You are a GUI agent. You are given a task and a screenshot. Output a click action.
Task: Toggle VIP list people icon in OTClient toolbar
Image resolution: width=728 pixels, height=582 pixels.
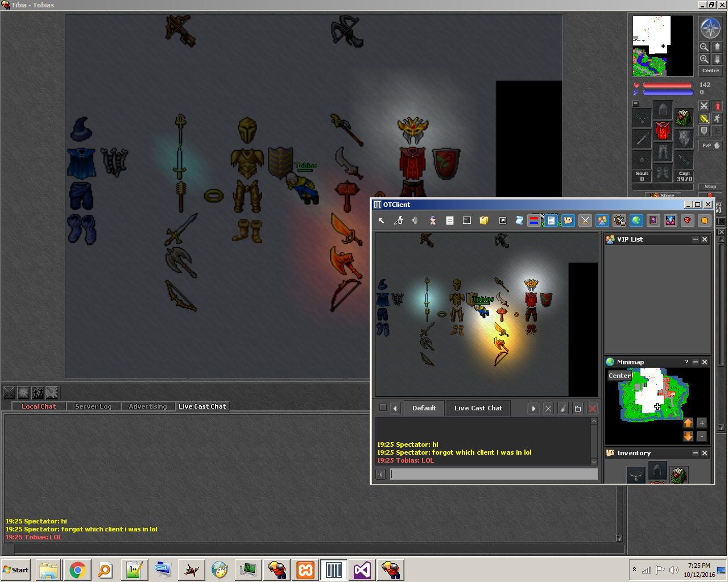(602, 221)
